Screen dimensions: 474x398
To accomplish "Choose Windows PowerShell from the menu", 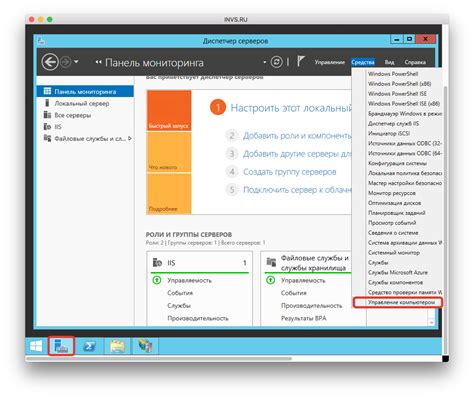I will click(393, 74).
